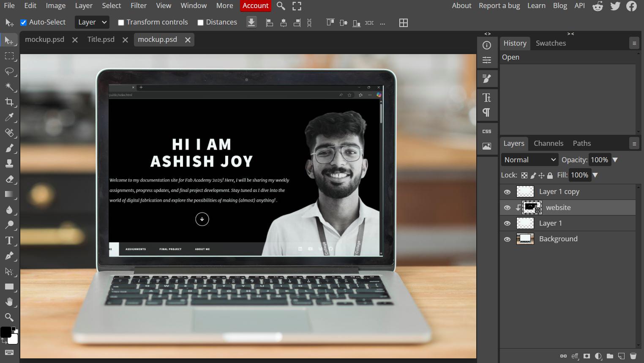Image resolution: width=644 pixels, height=363 pixels.
Task: Open layer effects 'eff' button
Action: tap(575, 356)
